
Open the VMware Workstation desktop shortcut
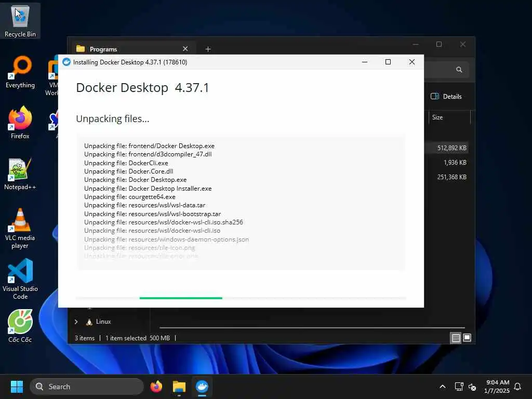tap(52, 75)
